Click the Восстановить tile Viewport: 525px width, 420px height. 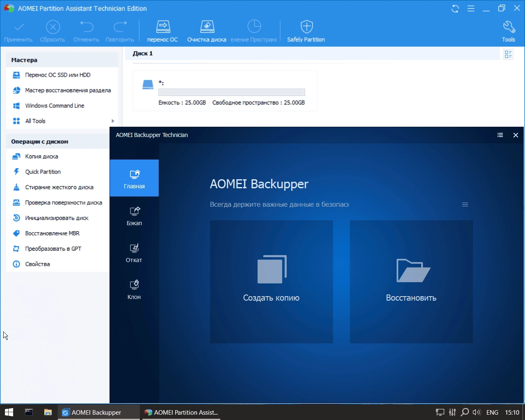[411, 282]
